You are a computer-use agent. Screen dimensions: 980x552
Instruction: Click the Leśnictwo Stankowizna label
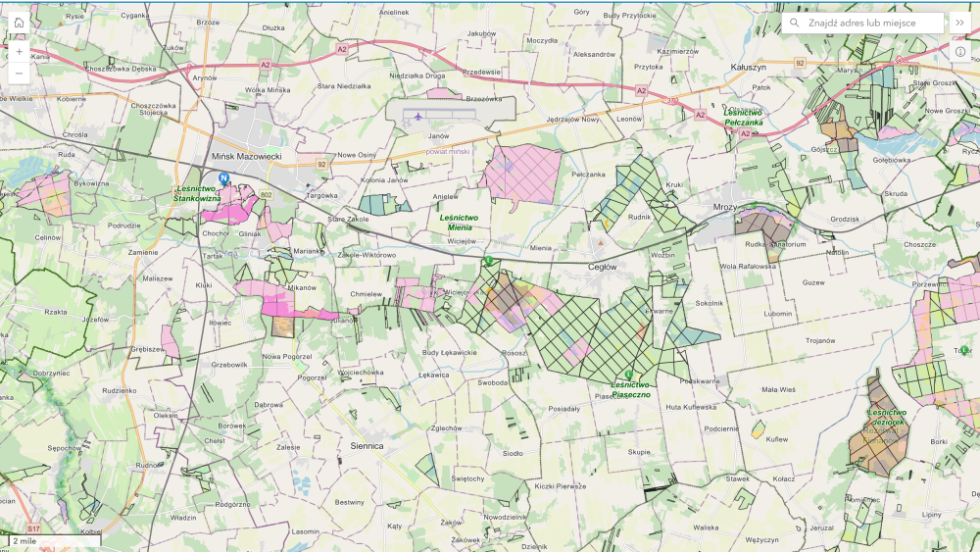pyautogui.click(x=199, y=193)
